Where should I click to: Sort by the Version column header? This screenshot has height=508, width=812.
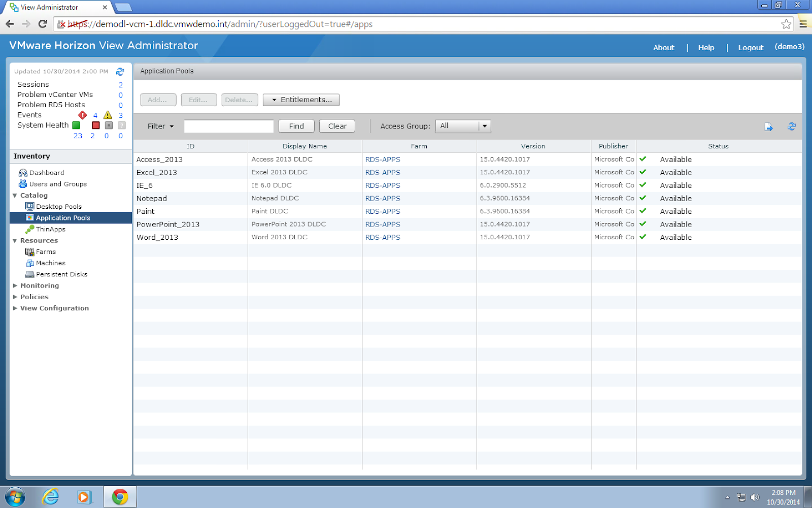point(533,146)
